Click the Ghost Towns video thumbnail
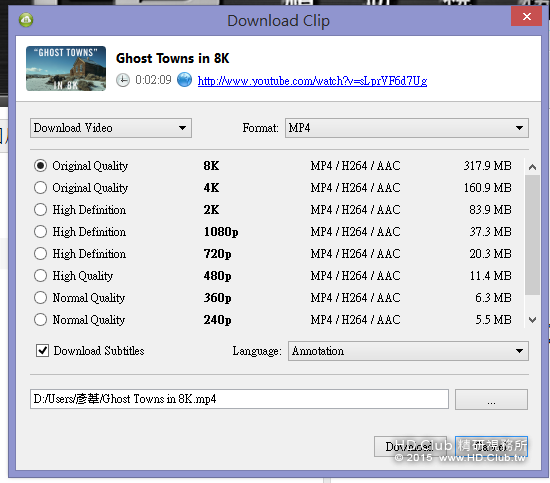This screenshot has width=550, height=483. (x=66, y=68)
